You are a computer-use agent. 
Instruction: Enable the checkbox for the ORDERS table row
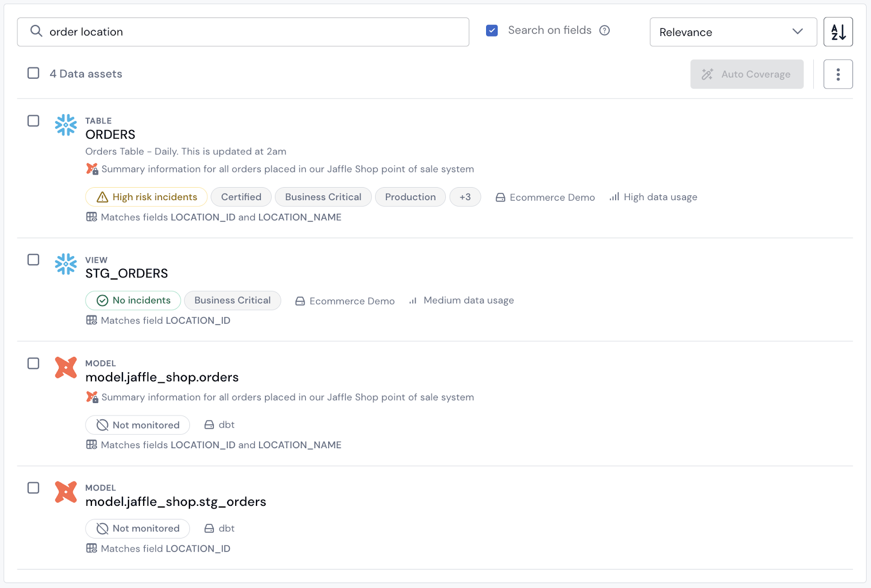[33, 121]
